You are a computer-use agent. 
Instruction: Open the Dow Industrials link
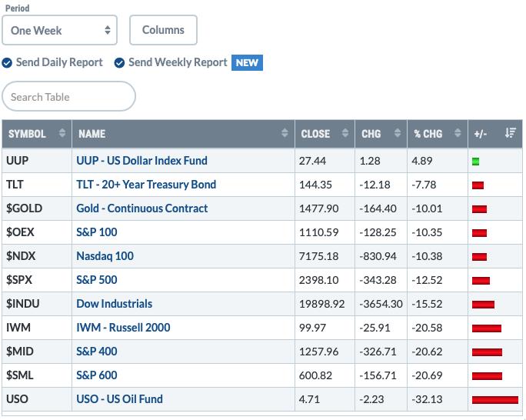pos(114,304)
